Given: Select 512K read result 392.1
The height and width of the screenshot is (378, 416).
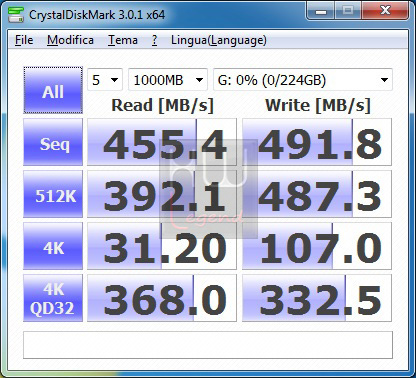Looking at the screenshot, I should 162,194.
